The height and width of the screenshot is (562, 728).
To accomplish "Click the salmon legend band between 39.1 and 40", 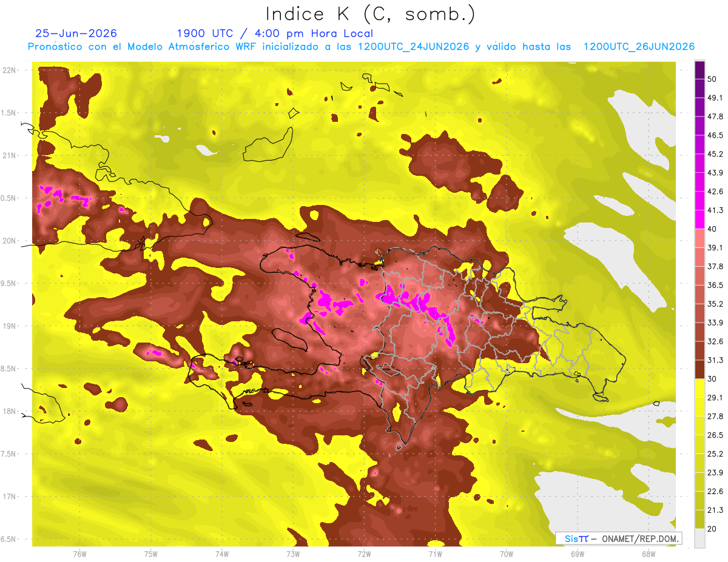I will coord(699,238).
